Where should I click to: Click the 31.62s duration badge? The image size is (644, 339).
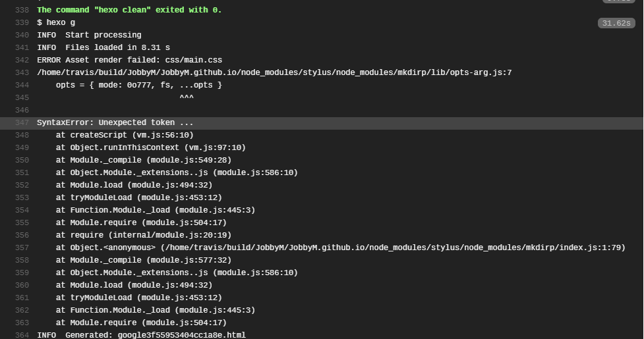tap(616, 23)
